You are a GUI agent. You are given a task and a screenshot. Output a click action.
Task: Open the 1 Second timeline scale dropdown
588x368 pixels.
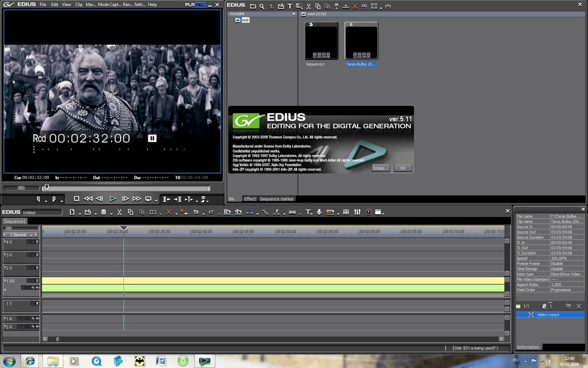31,235
